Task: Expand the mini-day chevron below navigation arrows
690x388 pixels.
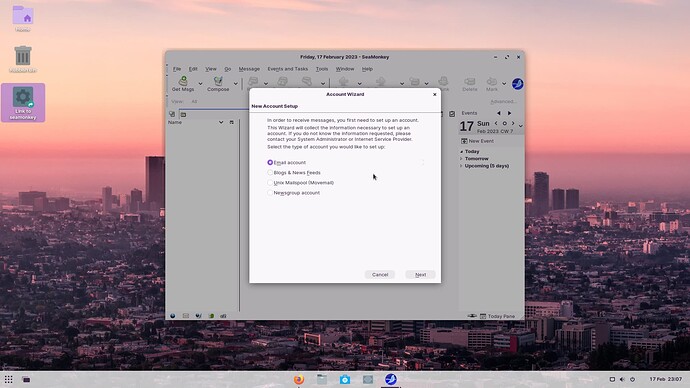Action: (521, 126)
